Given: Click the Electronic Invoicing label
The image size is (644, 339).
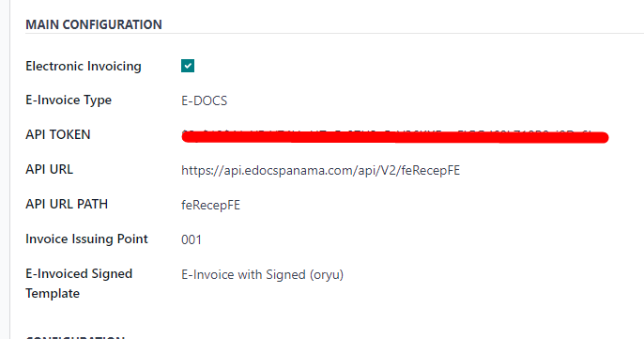Looking at the screenshot, I should coord(84,66).
